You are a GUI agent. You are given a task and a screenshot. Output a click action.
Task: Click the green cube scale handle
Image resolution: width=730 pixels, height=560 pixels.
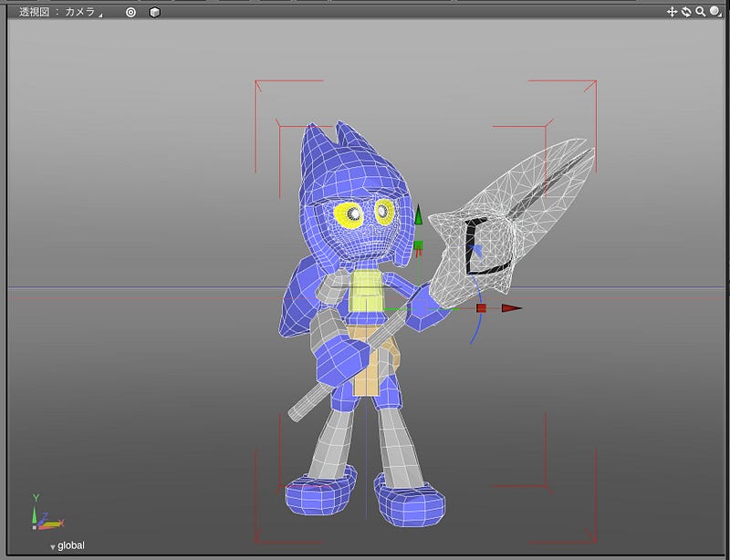[x=418, y=245]
